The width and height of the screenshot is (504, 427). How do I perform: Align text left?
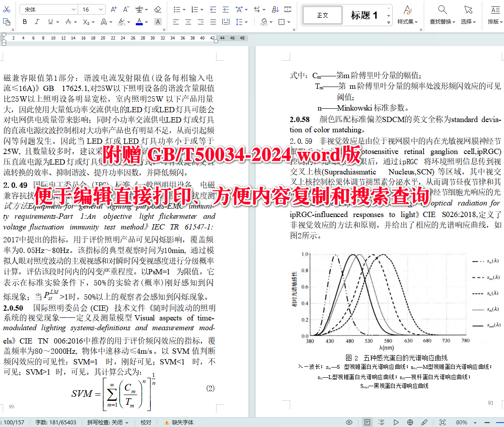tap(176, 22)
